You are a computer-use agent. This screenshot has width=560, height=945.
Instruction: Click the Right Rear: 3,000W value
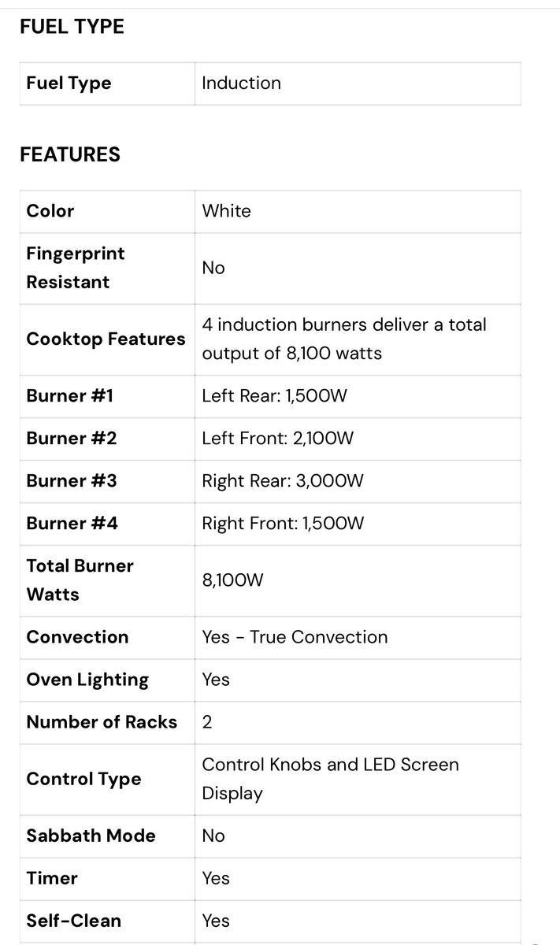283,480
